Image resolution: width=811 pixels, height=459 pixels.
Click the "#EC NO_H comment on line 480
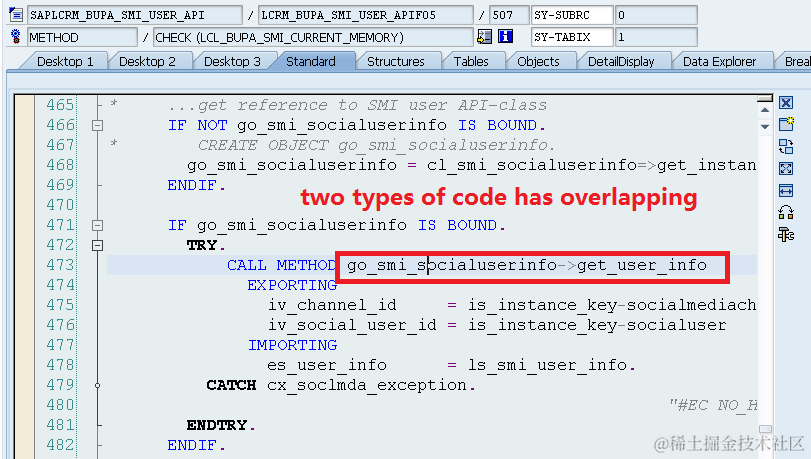click(713, 405)
